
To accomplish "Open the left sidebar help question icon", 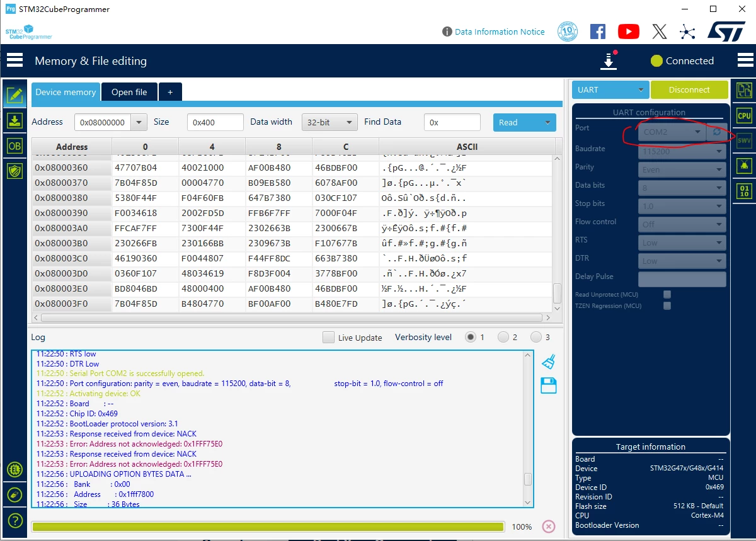I will pos(14,521).
